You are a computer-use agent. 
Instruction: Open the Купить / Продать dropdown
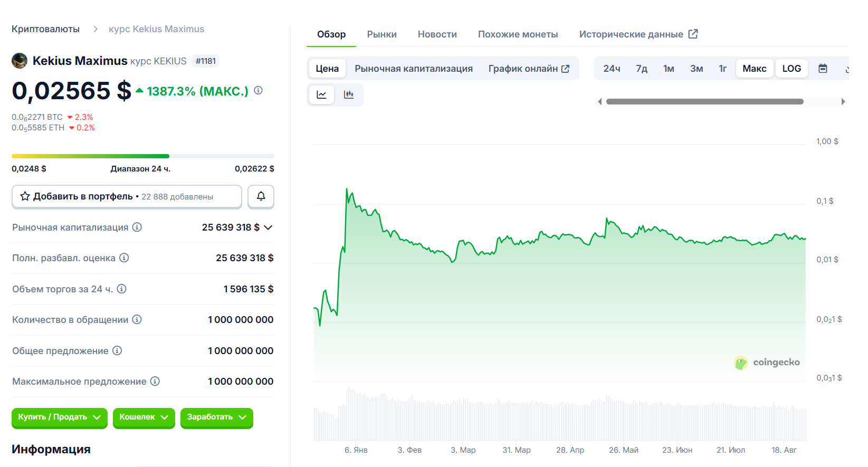(60, 417)
